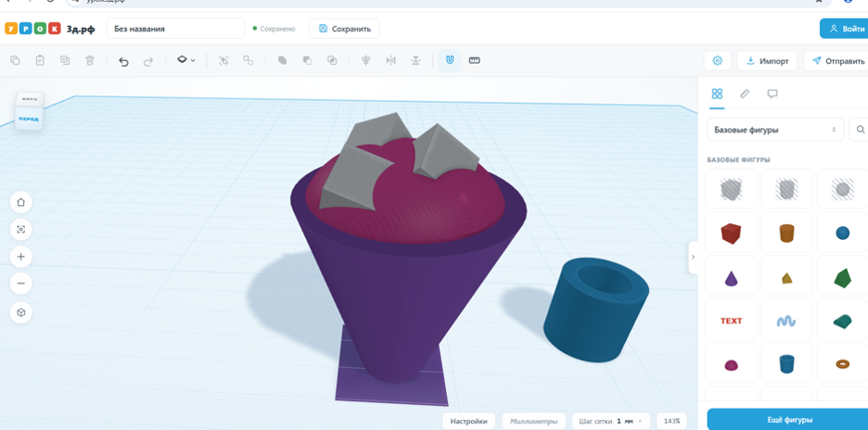The width and height of the screenshot is (868, 430).
Task: Collapse the shapes side panel
Action: coord(693,258)
